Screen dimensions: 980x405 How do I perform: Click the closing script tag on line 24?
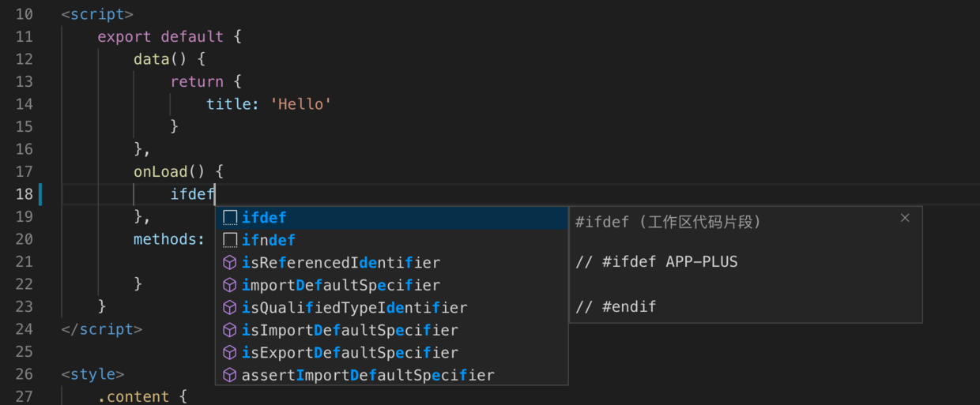point(101,329)
